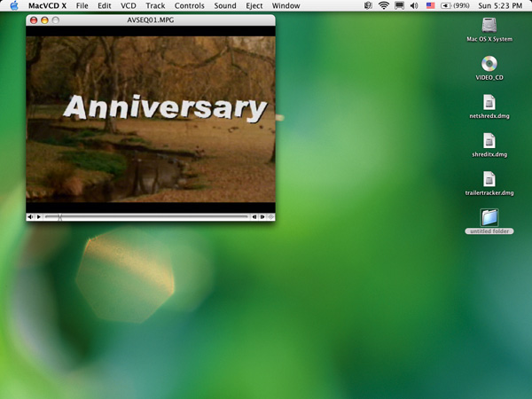Viewport: 532px width, 399px height.
Task: Click the volume speaker icon in player
Action: click(x=30, y=216)
